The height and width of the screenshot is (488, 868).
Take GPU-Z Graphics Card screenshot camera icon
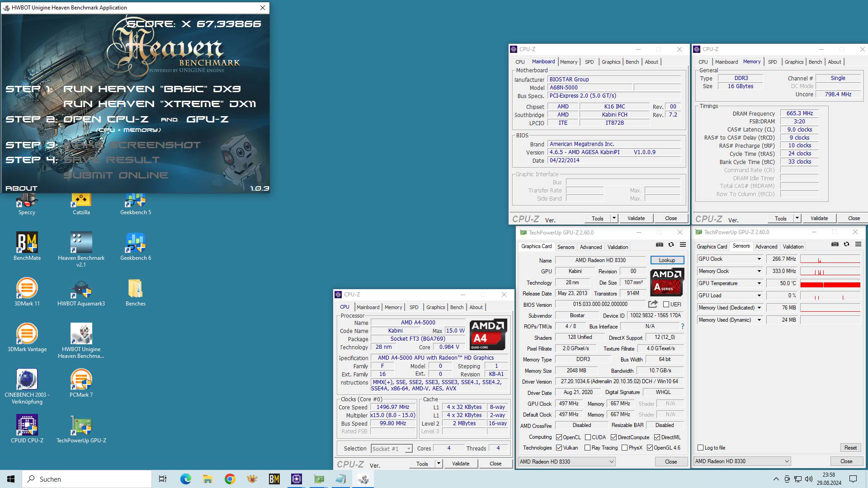(660, 244)
